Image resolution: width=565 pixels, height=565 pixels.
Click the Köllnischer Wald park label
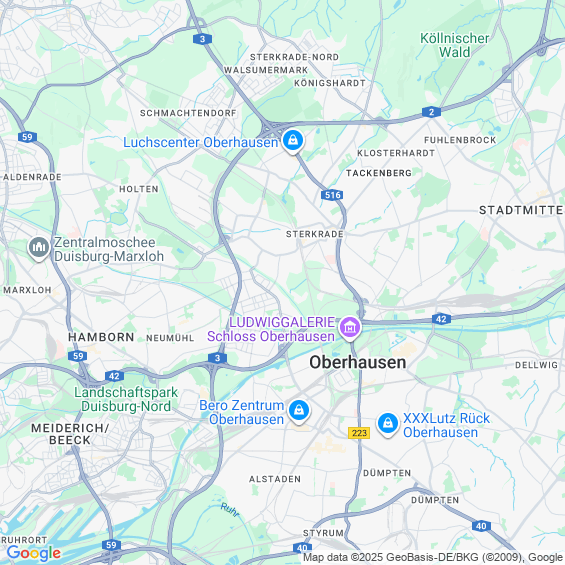pos(454,45)
